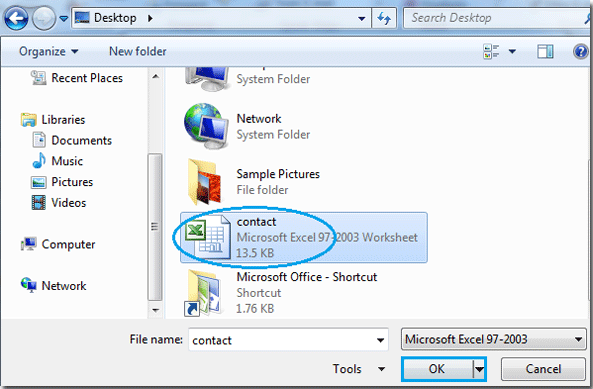Image resolution: width=593 pixels, height=389 pixels.
Task: Open the Tools menu
Action: tap(359, 369)
